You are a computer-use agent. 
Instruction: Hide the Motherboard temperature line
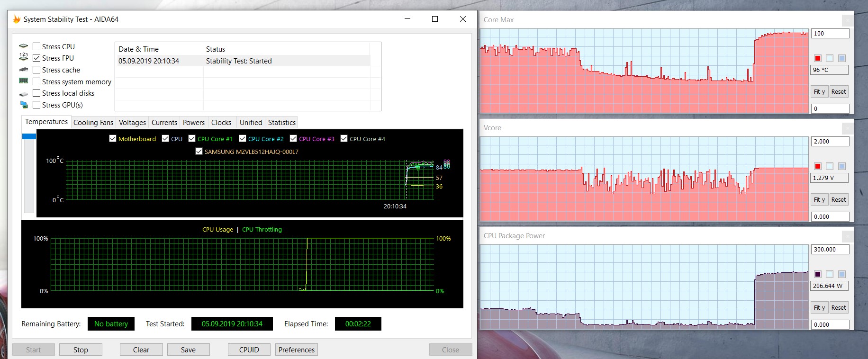click(x=113, y=138)
